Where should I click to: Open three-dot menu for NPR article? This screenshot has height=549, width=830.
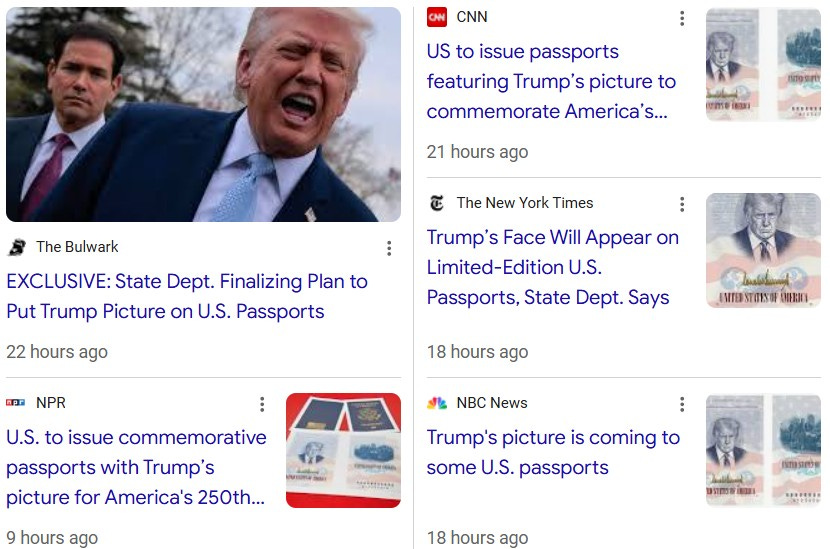coord(261,404)
